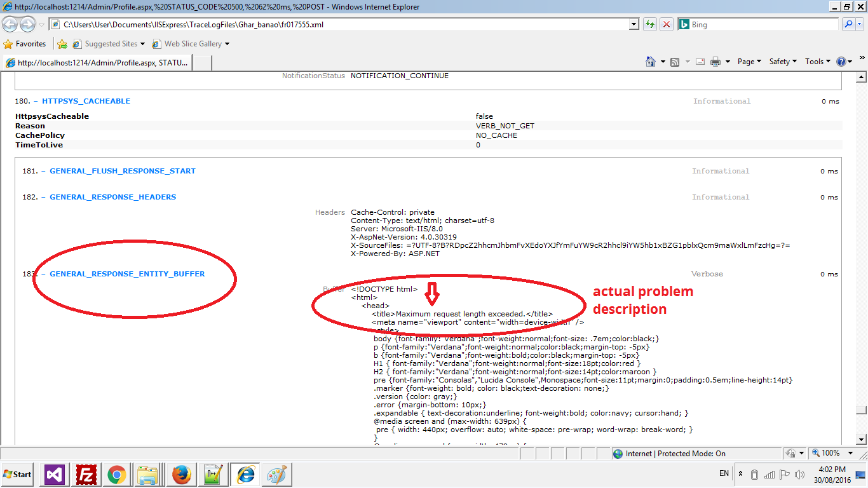
Task: Click the address bar URL field
Action: click(345, 24)
